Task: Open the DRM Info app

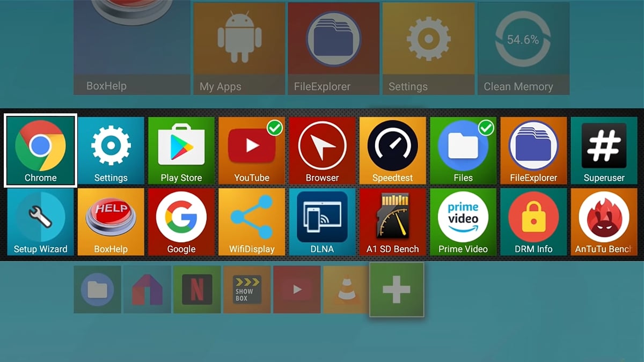Action: coord(533,222)
